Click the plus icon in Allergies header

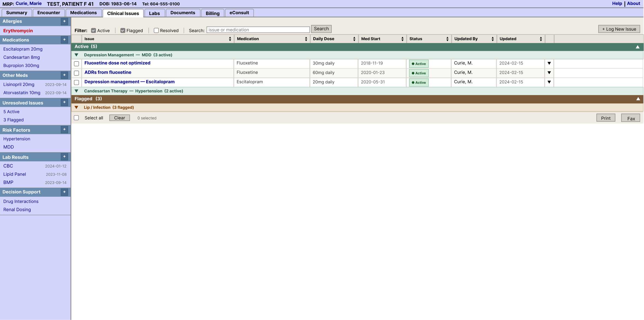click(64, 21)
